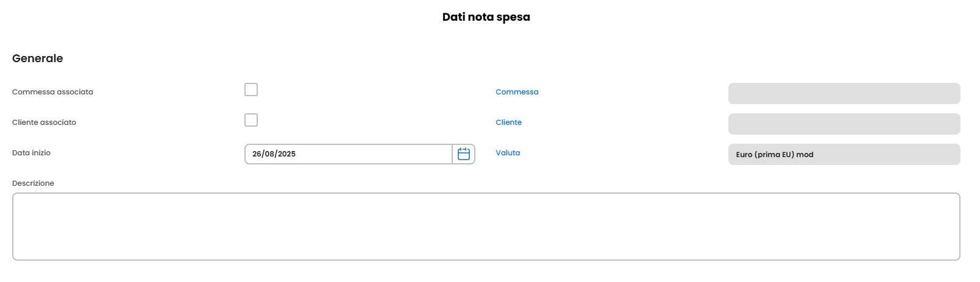Click the date value 26/08/2025
This screenshot has height=282, width=980.
[x=274, y=154]
